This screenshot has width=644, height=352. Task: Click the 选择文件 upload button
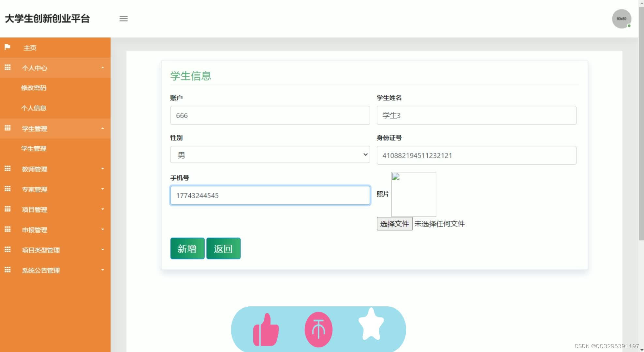(395, 224)
